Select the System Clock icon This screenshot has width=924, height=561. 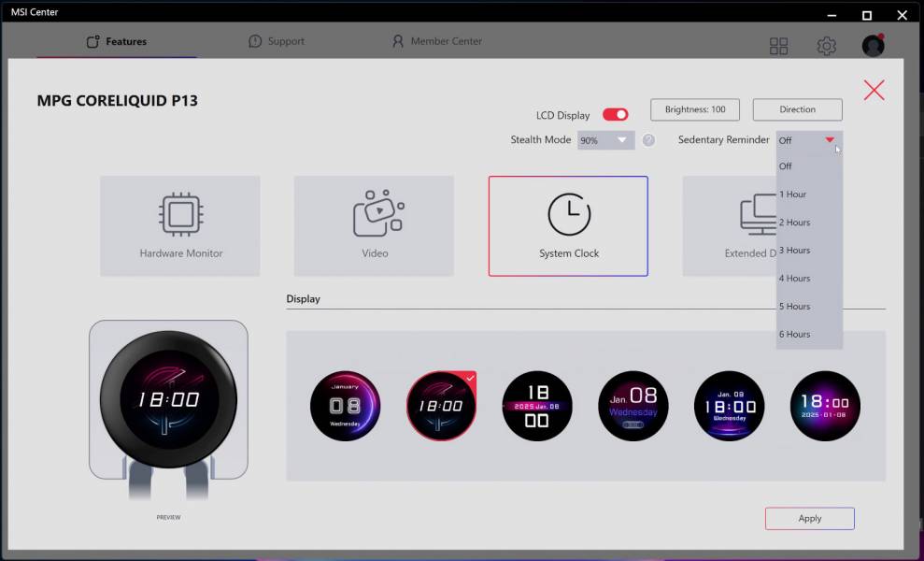pos(568,214)
